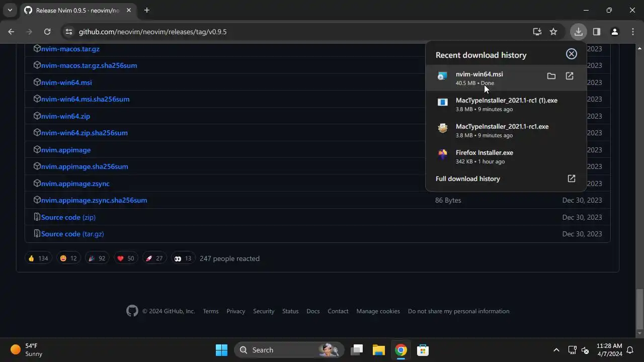Download nvim.appimage
This screenshot has width=644, height=362.
(x=66, y=150)
